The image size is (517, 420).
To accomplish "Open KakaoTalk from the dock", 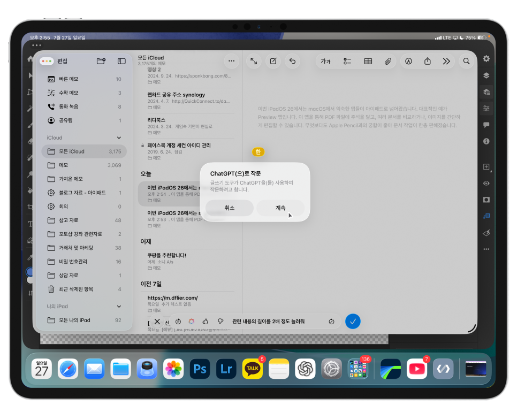I will click(253, 369).
